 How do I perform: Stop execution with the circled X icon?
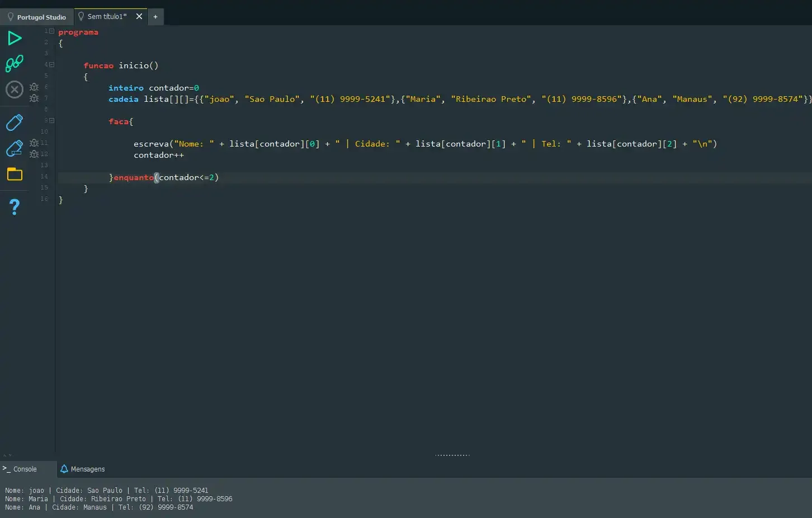[15, 90]
